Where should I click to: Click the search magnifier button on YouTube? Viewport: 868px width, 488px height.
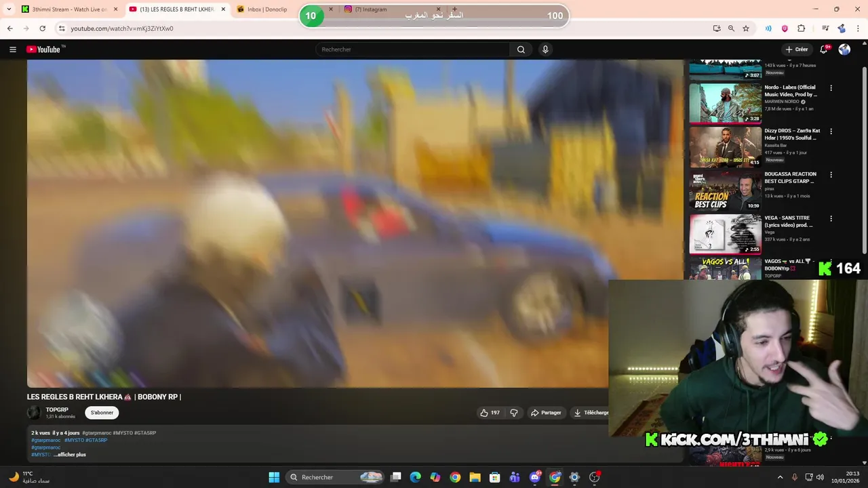click(521, 49)
